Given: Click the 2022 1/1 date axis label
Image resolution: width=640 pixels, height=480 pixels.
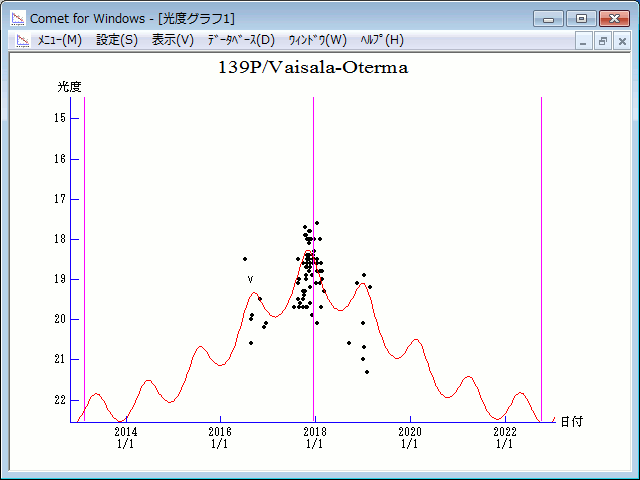Looking at the screenshot, I should pyautogui.click(x=505, y=438).
